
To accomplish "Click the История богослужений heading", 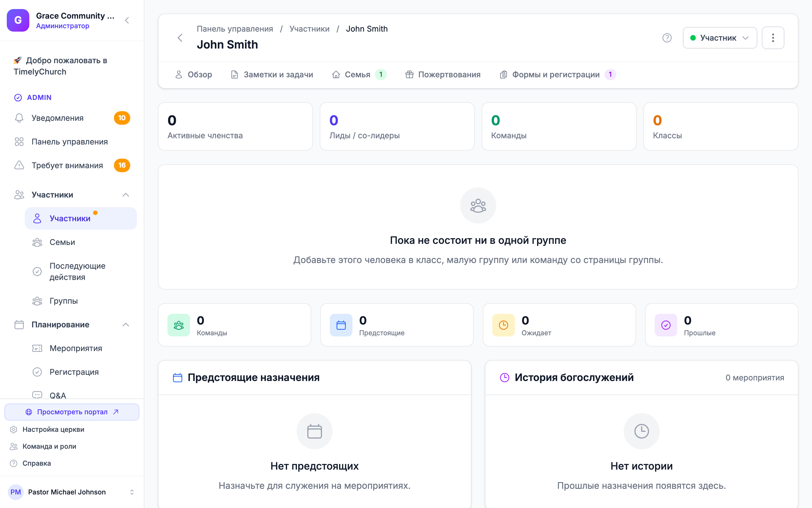I will [574, 378].
